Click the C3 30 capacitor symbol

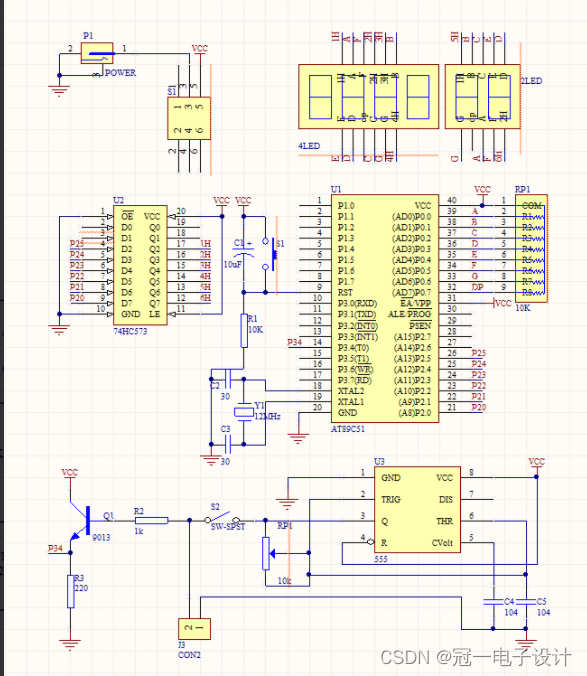pyautogui.click(x=227, y=444)
